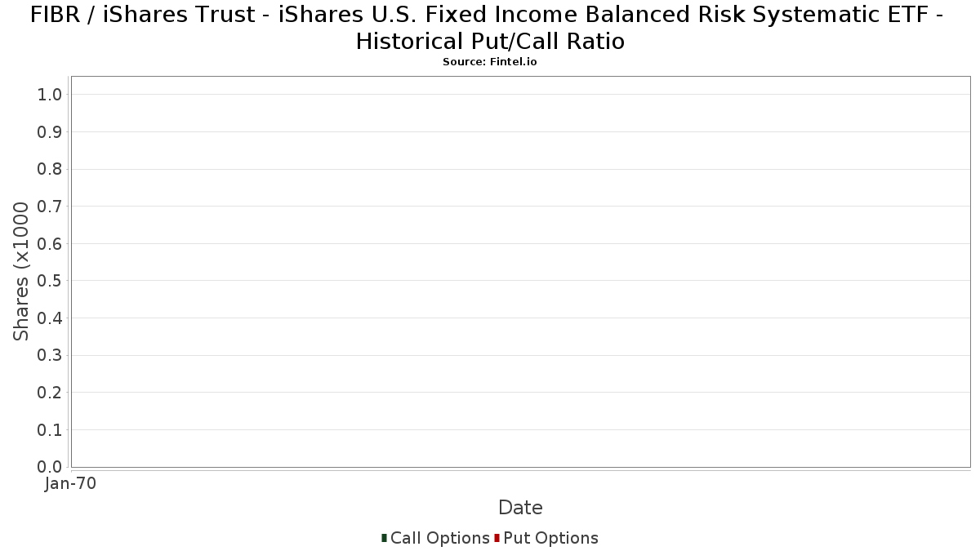Viewport: 980px width, 551px height.
Task: Click the 0.7 y-axis tick label
Action: (x=50, y=207)
